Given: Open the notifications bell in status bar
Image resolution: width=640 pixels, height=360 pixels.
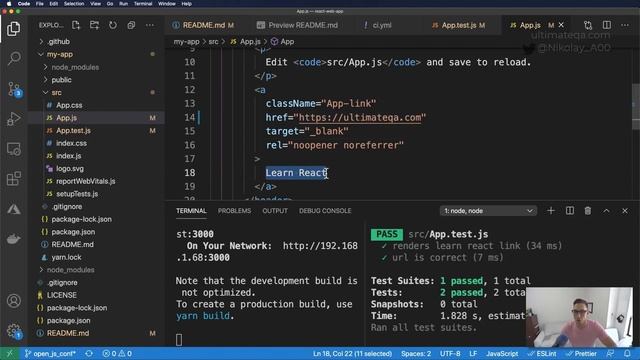Looking at the screenshot, I should [x=627, y=353].
